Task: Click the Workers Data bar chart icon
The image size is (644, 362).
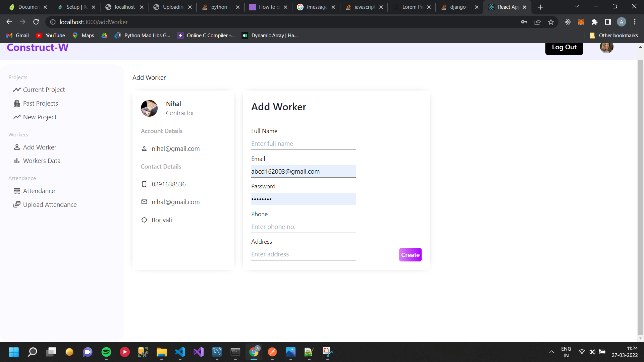Action: tap(17, 161)
